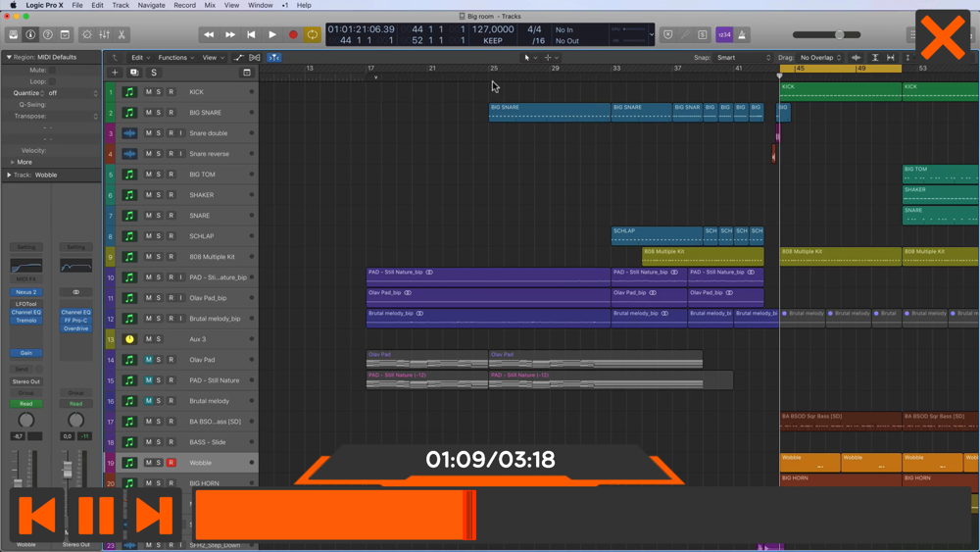The width and height of the screenshot is (980, 552).
Task: Click the Nexus 2 instrument slot
Action: click(x=26, y=292)
